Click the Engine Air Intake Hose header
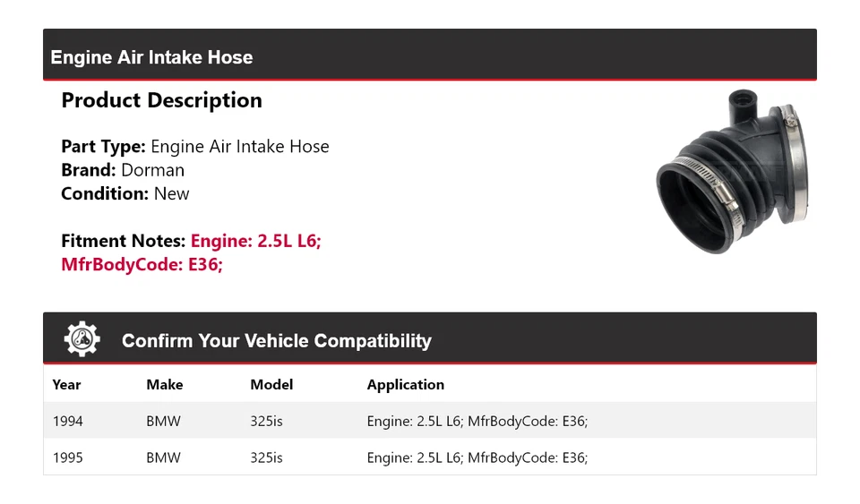Image resolution: width=860 pixels, height=504 pixels. click(x=151, y=57)
